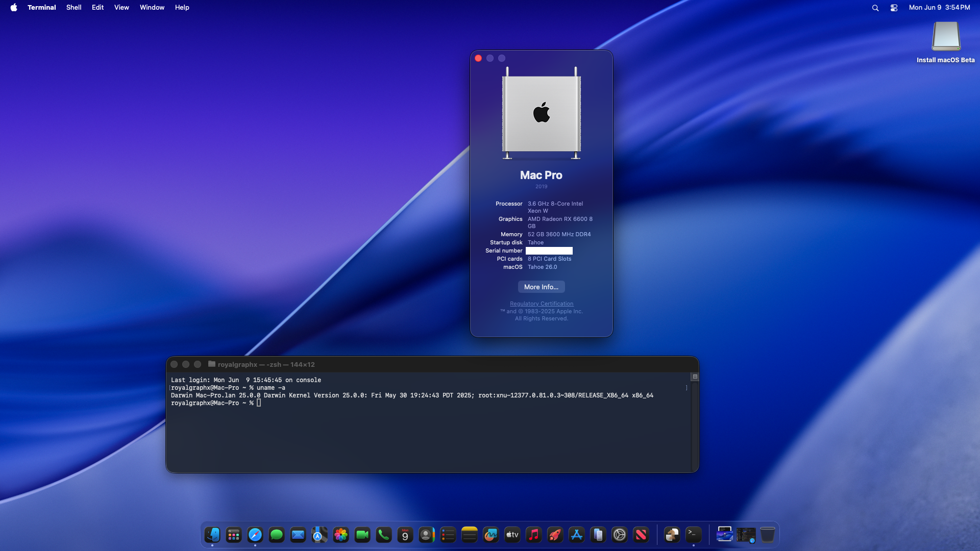
Task: Open the Mail app in the Dock
Action: coord(298,535)
